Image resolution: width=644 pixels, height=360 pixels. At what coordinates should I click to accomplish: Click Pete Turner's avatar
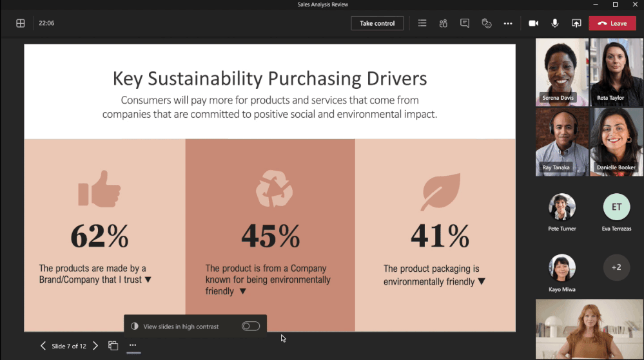(x=562, y=207)
